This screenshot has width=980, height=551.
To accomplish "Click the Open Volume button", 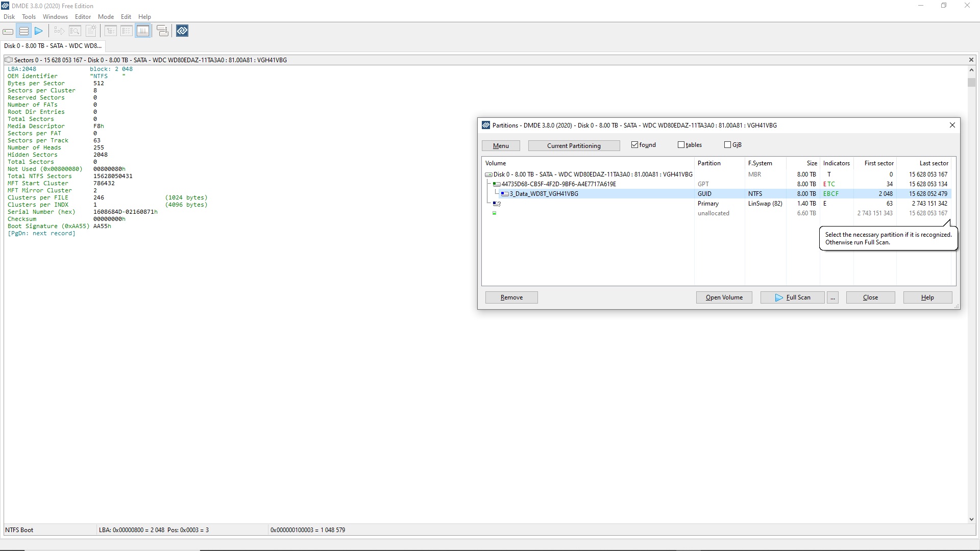I will [x=724, y=297].
